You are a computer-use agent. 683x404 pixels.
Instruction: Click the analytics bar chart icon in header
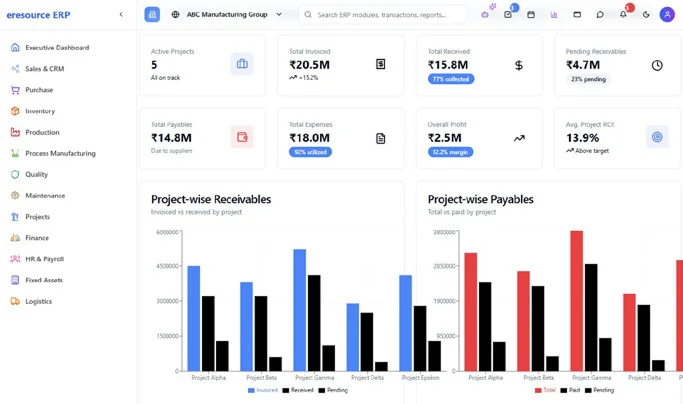pyautogui.click(x=554, y=15)
